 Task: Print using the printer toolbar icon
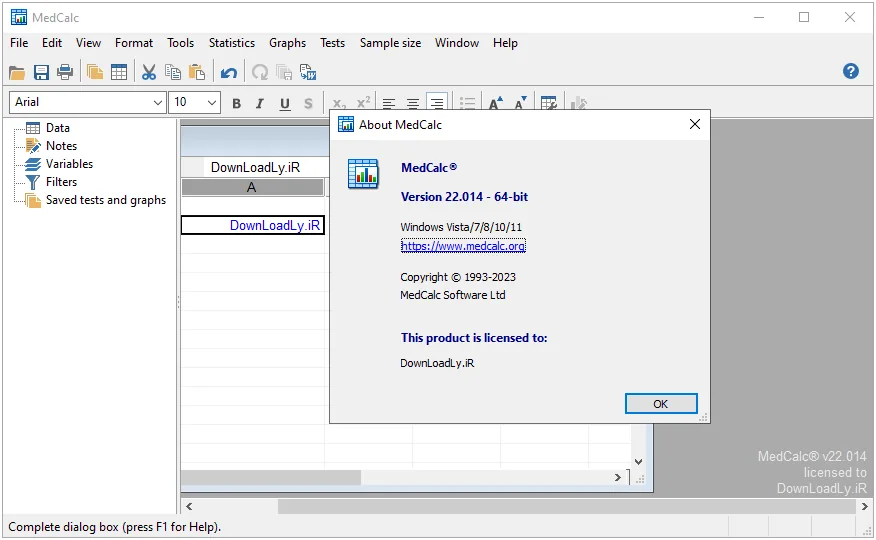pyautogui.click(x=65, y=72)
